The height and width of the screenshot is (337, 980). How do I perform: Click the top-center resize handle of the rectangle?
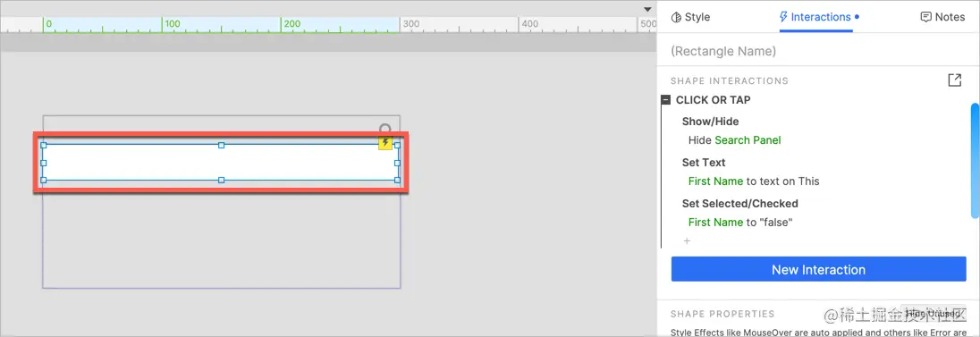221,145
